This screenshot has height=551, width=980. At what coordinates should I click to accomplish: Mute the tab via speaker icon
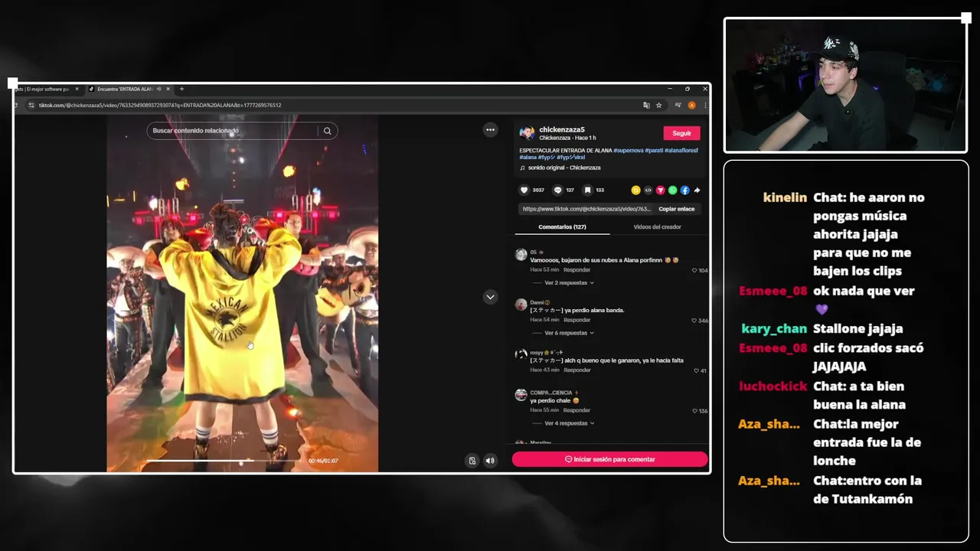click(158, 89)
